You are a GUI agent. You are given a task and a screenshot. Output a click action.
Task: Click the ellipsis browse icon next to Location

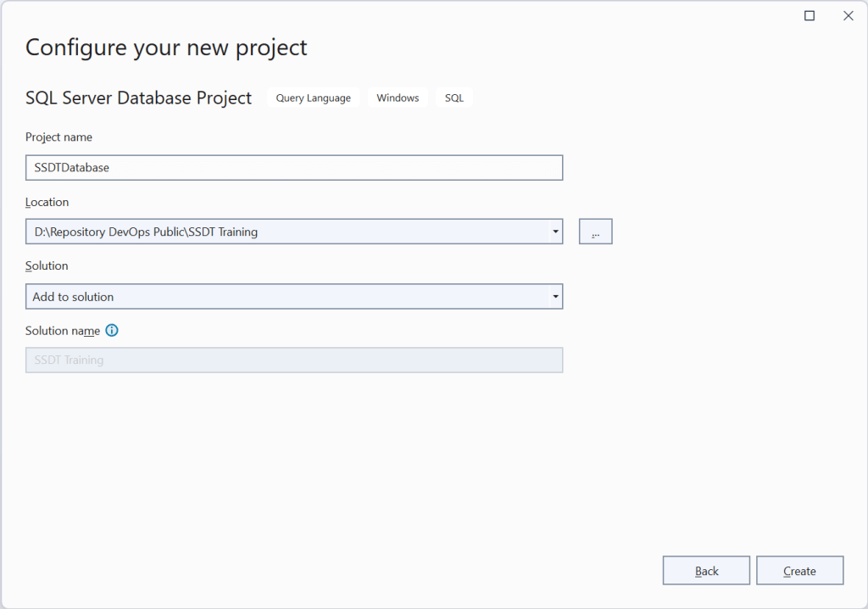pyautogui.click(x=595, y=231)
